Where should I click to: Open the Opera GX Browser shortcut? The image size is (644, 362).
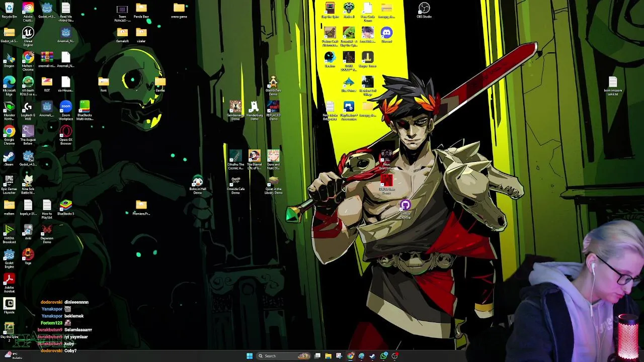66,135
